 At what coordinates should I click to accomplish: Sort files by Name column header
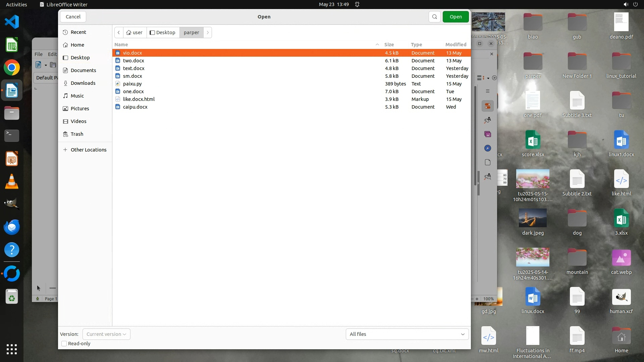point(121,45)
